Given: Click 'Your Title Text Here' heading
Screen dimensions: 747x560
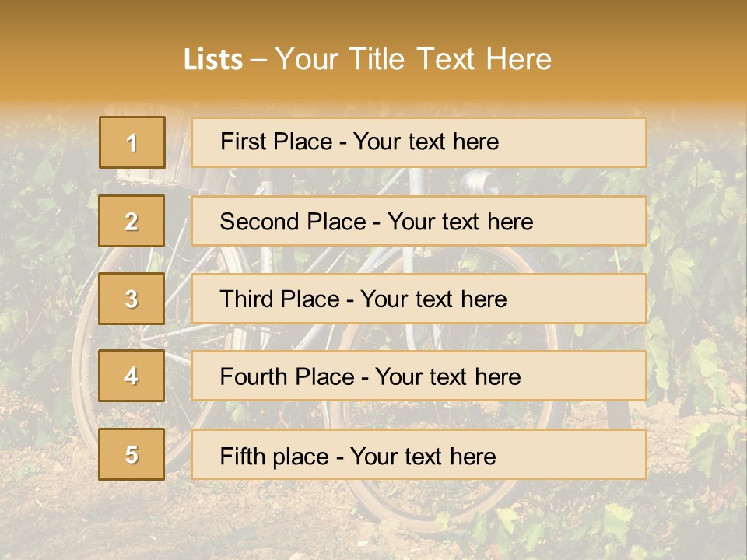Looking at the screenshot, I should click(x=413, y=59).
